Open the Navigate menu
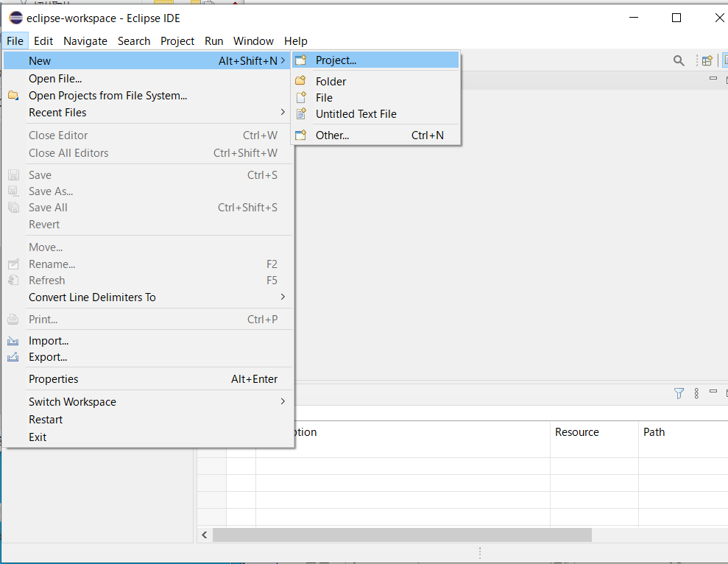The width and height of the screenshot is (728, 564). coord(85,41)
